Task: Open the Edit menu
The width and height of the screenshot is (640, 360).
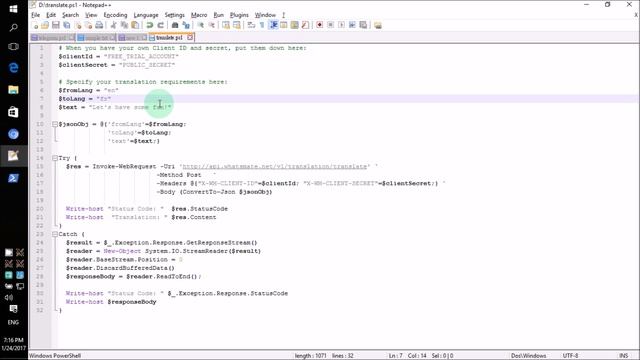Action: tap(51, 15)
